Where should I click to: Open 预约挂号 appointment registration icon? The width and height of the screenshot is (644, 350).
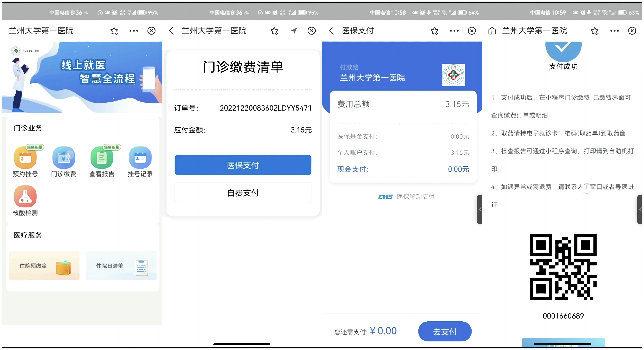[25, 157]
